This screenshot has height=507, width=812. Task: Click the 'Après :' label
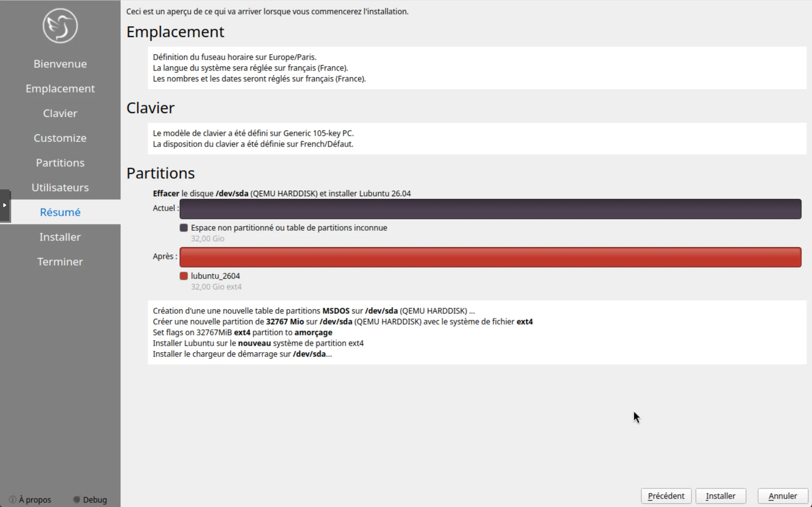[x=165, y=256]
